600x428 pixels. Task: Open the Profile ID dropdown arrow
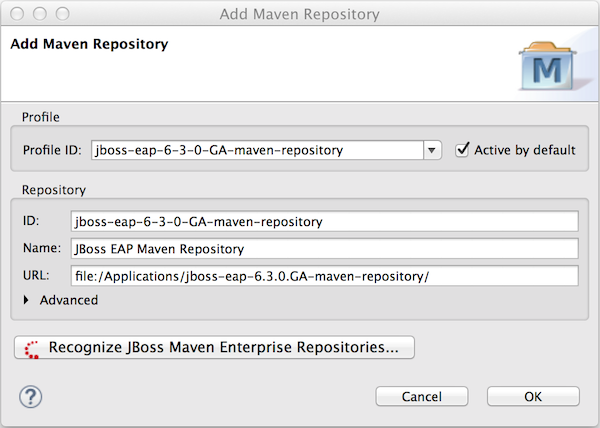(x=432, y=151)
